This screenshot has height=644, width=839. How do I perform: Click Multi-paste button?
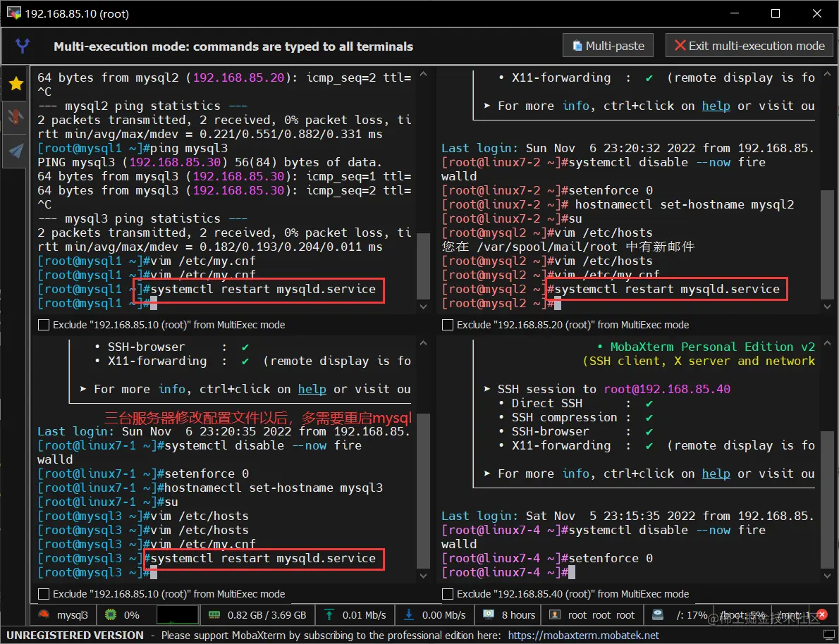[x=608, y=46]
